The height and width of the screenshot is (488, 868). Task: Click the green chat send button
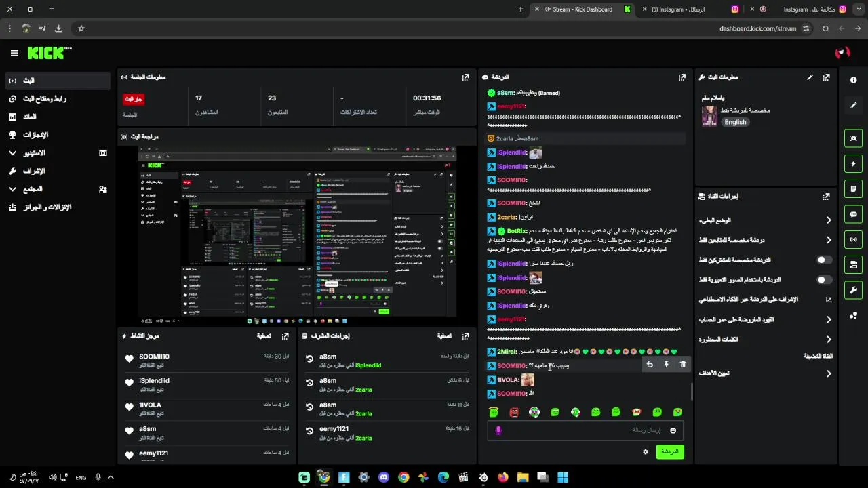tap(670, 452)
